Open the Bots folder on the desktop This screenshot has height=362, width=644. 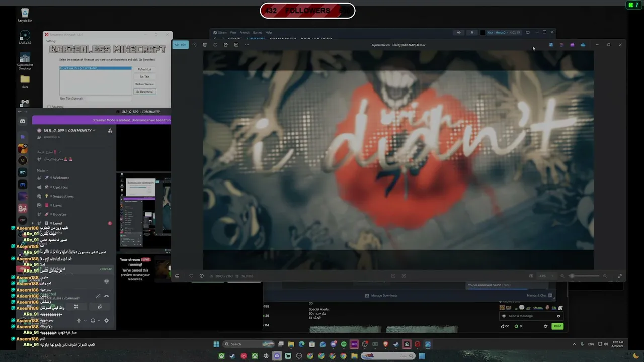pyautogui.click(x=25, y=82)
